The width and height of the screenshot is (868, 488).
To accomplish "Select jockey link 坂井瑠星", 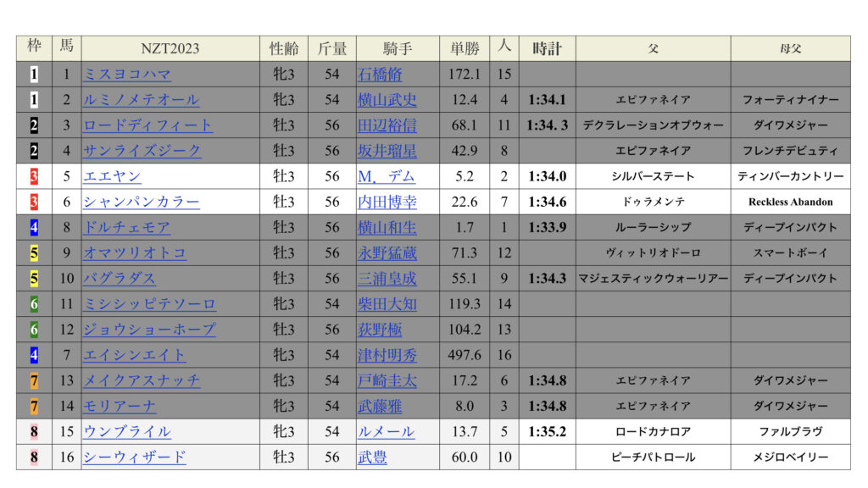I will tap(387, 151).
